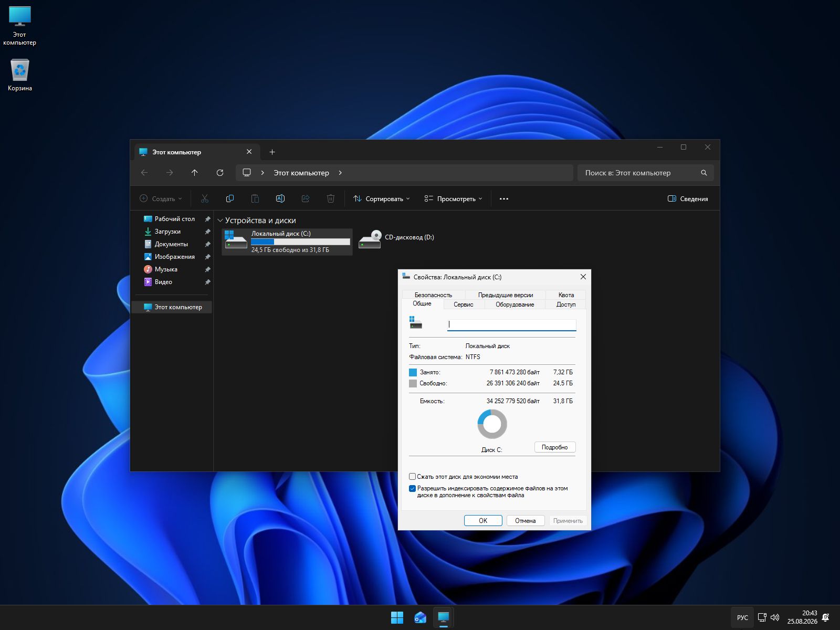840x630 pixels.
Task: Open the Создать dropdown
Action: coord(161,199)
